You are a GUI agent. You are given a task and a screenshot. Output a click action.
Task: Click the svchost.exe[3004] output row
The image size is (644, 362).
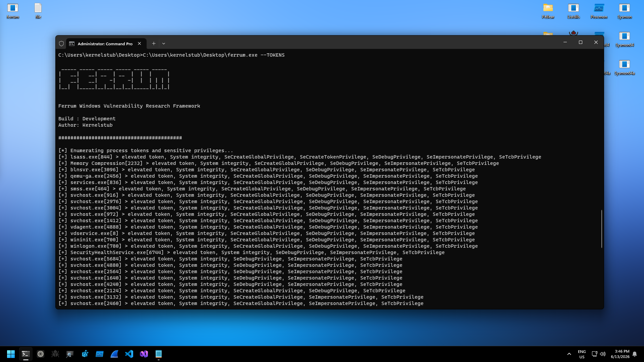coord(268,208)
